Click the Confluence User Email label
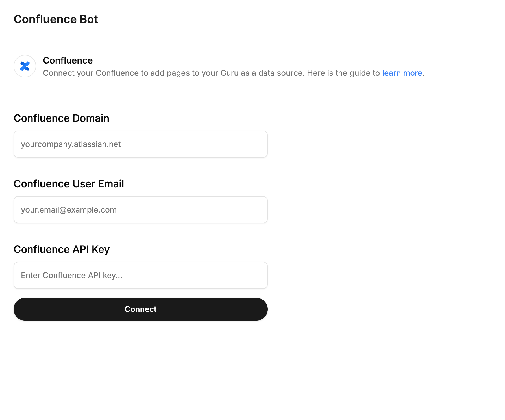This screenshot has height=420, width=505. point(69,184)
